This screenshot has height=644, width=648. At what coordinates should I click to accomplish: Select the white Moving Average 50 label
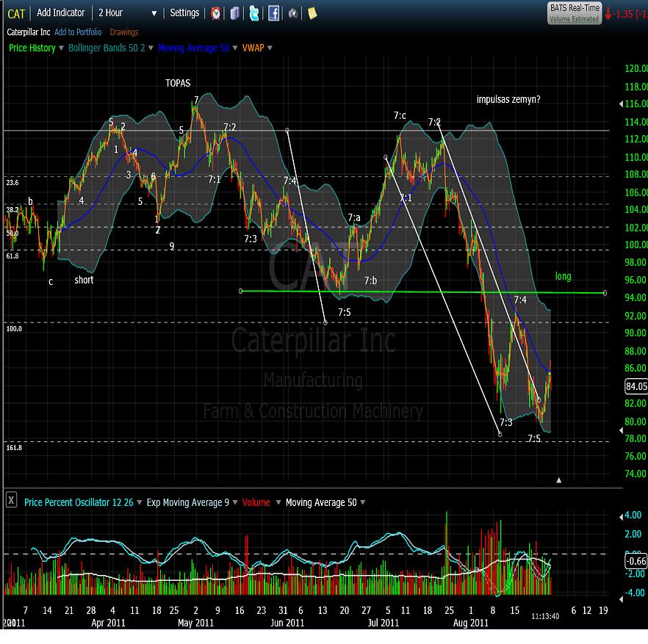(x=321, y=502)
